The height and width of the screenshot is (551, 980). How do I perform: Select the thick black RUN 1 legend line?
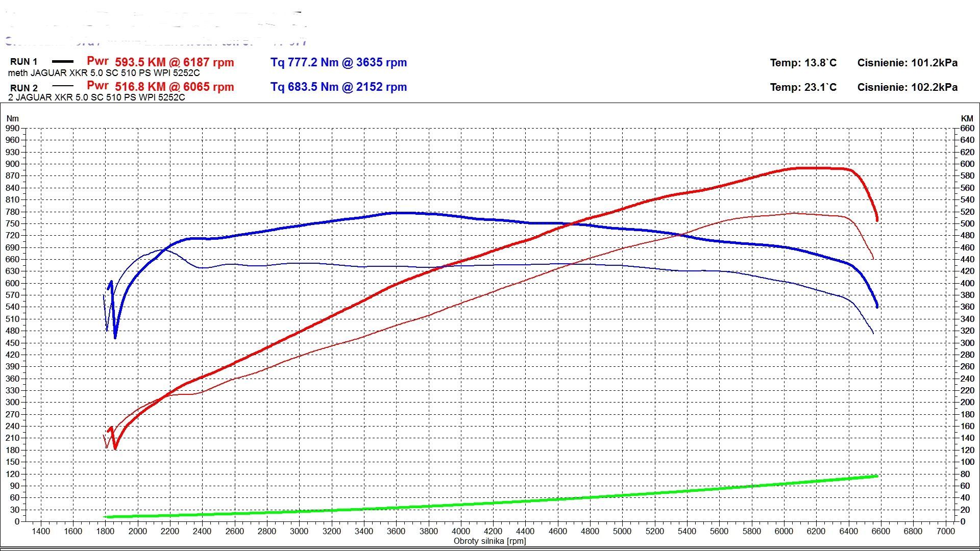(63, 62)
